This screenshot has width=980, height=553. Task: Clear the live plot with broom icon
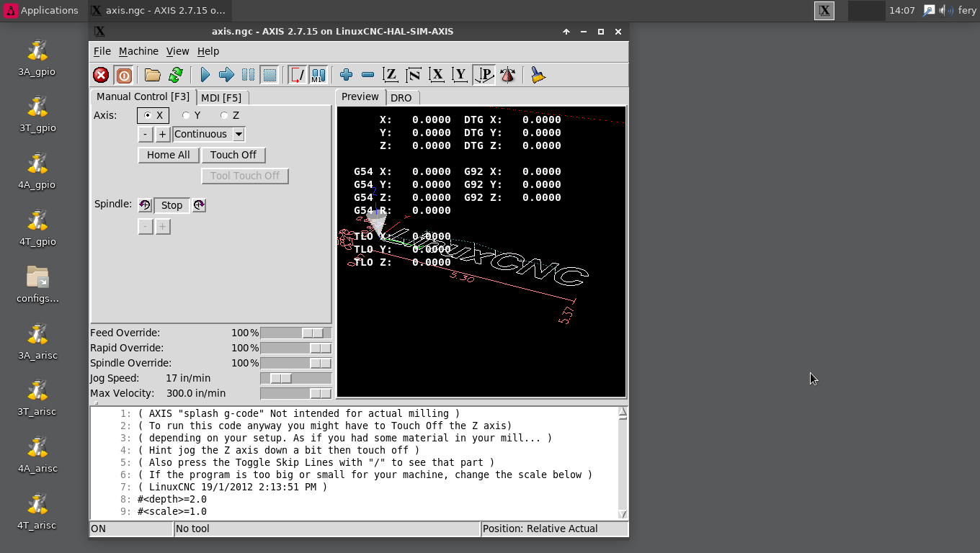click(538, 75)
